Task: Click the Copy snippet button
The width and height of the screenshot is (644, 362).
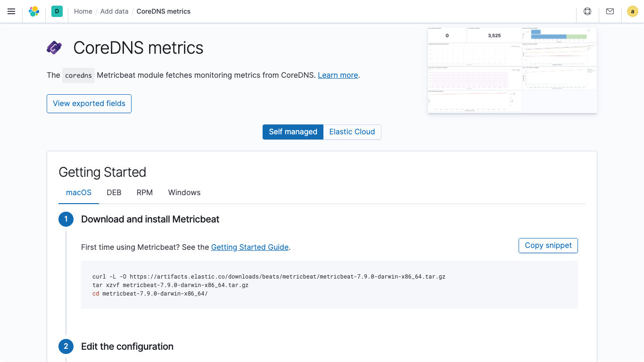Action: click(548, 246)
